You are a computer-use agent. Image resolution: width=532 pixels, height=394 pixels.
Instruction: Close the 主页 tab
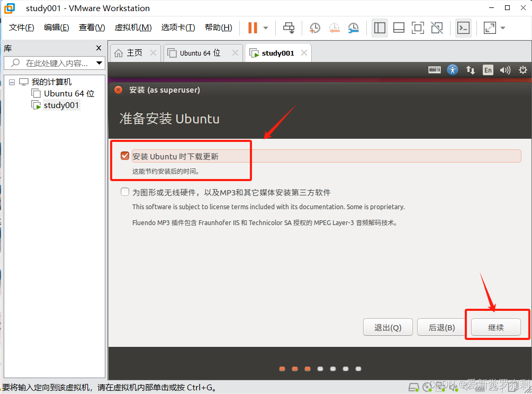[x=153, y=53]
